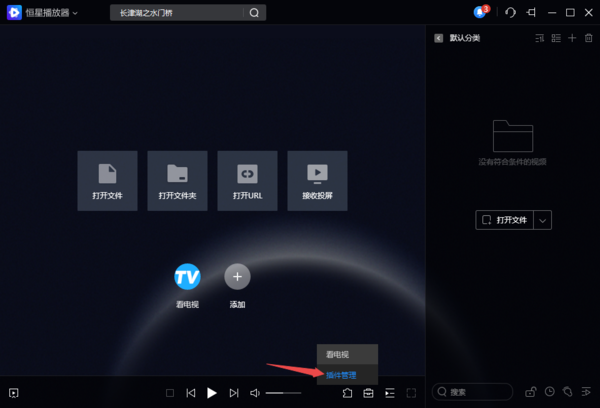Switch playlist list view mode icon
This screenshot has height=408, width=600.
pos(556,38)
